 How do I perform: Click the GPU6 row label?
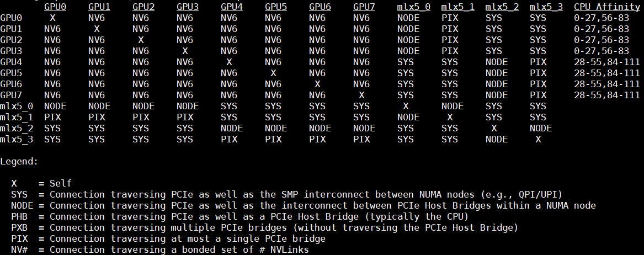pyautogui.click(x=11, y=84)
